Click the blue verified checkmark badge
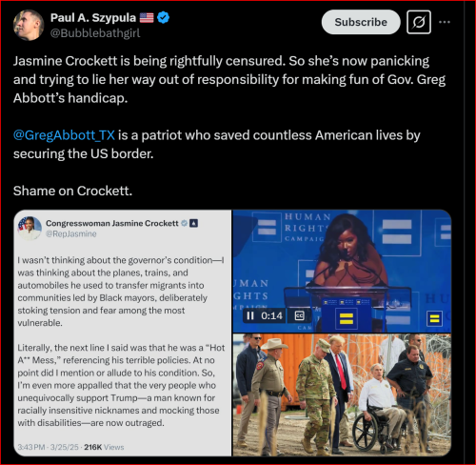This screenshot has height=465, width=476. click(x=163, y=17)
